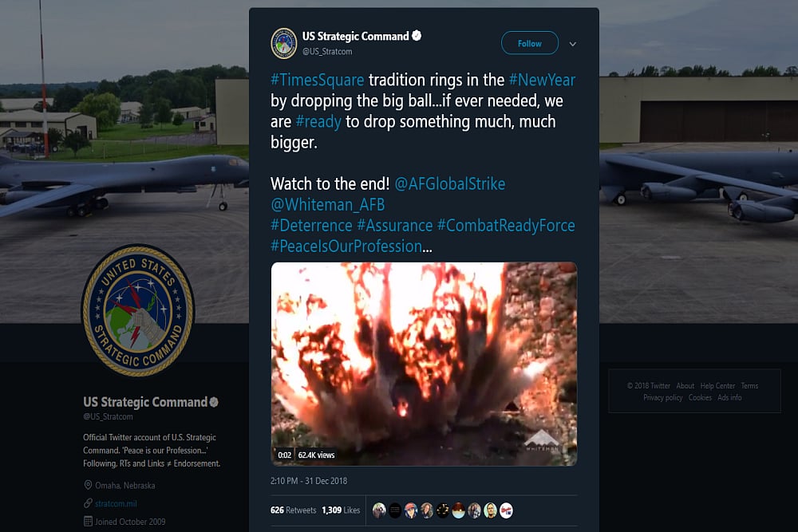The width and height of the screenshot is (798, 532).
Task: Play the explosion video in the tweet
Action: click(x=424, y=363)
